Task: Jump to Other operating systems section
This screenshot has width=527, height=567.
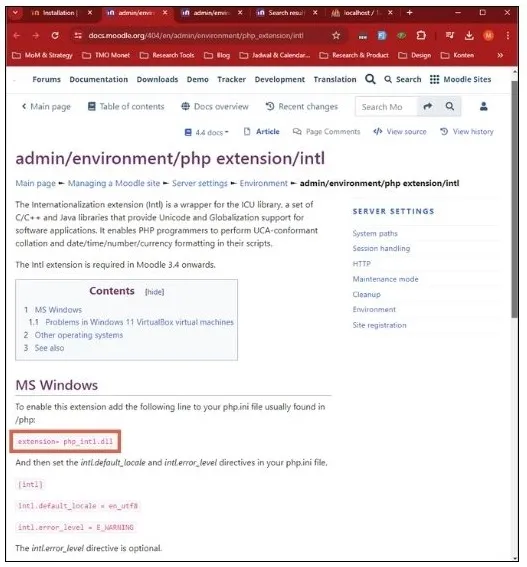Action: (x=79, y=335)
